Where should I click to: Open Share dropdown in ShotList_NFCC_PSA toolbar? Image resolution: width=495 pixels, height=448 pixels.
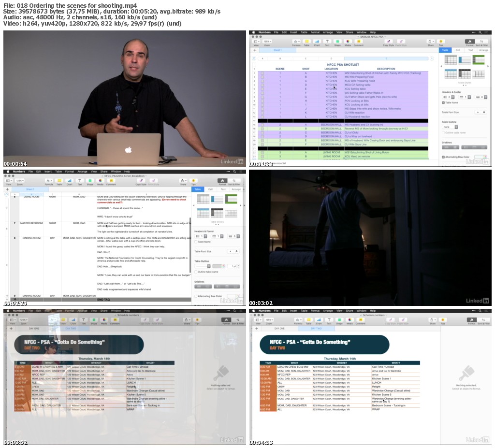431,42
